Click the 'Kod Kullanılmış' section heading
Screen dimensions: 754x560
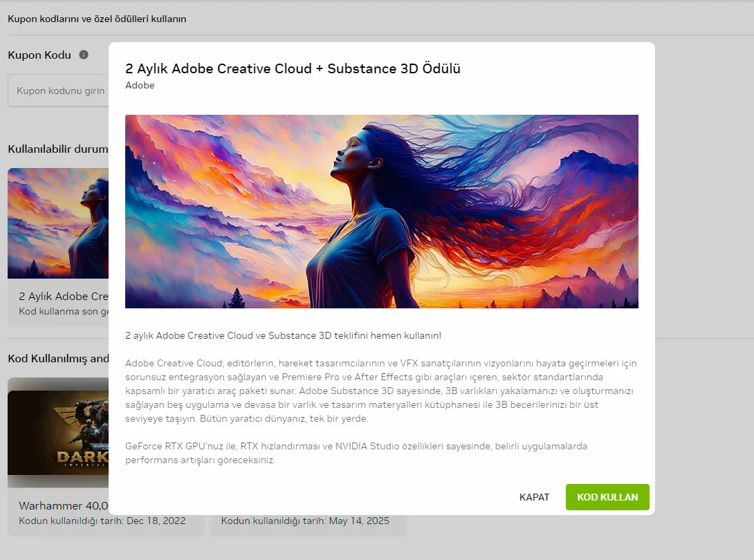[58, 359]
